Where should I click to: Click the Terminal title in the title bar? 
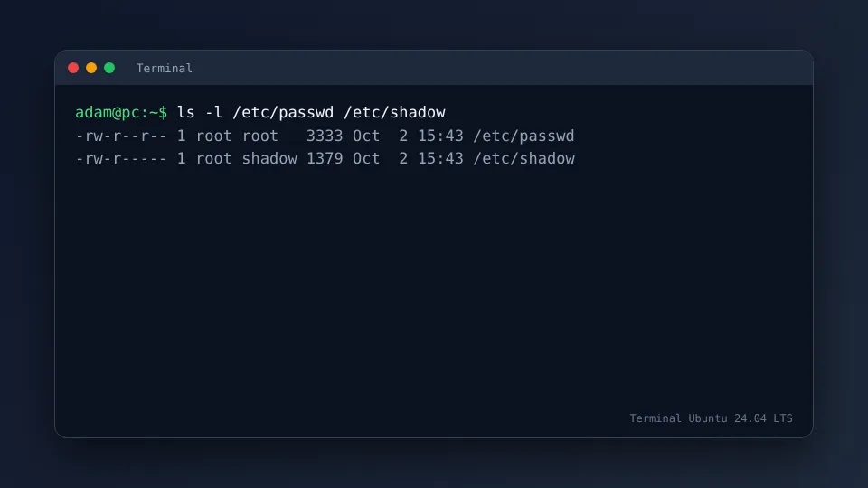(x=165, y=68)
